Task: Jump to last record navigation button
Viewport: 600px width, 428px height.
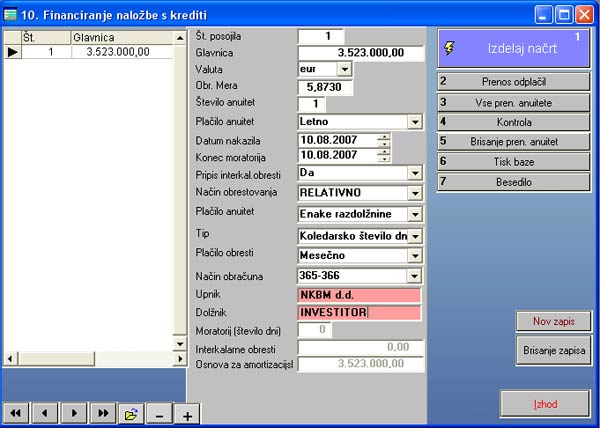Action: tap(102, 412)
